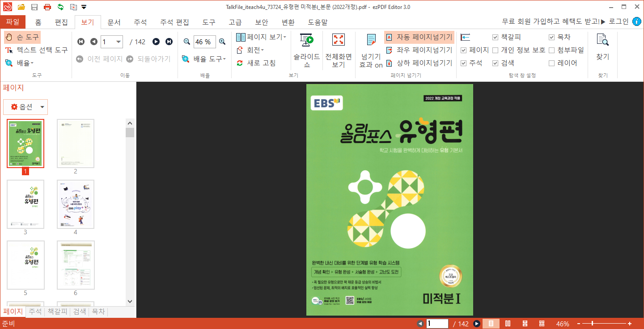Click 좌우 페이지넘기기 button
The width and height of the screenshot is (644, 329).
click(x=419, y=50)
